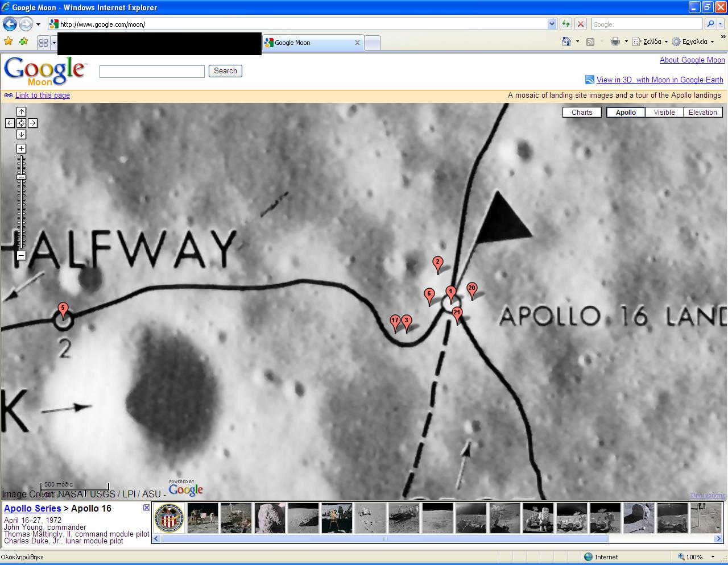Click the Print icon

click(615, 41)
